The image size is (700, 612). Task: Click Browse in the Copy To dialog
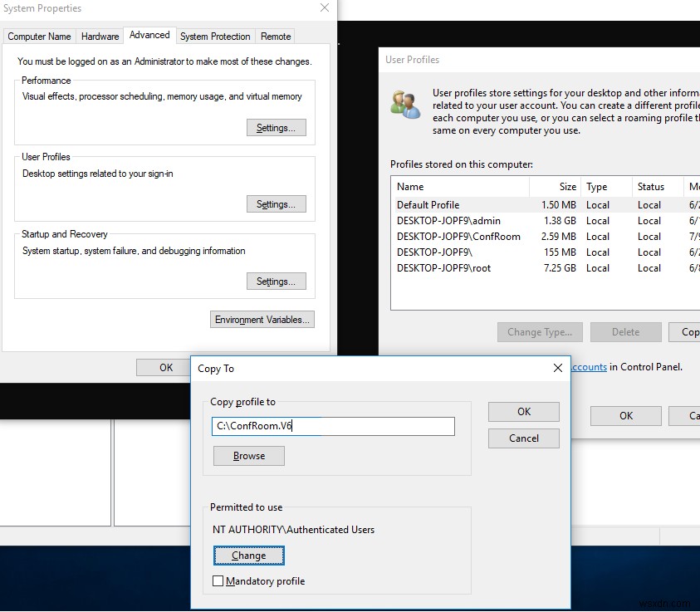pos(248,455)
